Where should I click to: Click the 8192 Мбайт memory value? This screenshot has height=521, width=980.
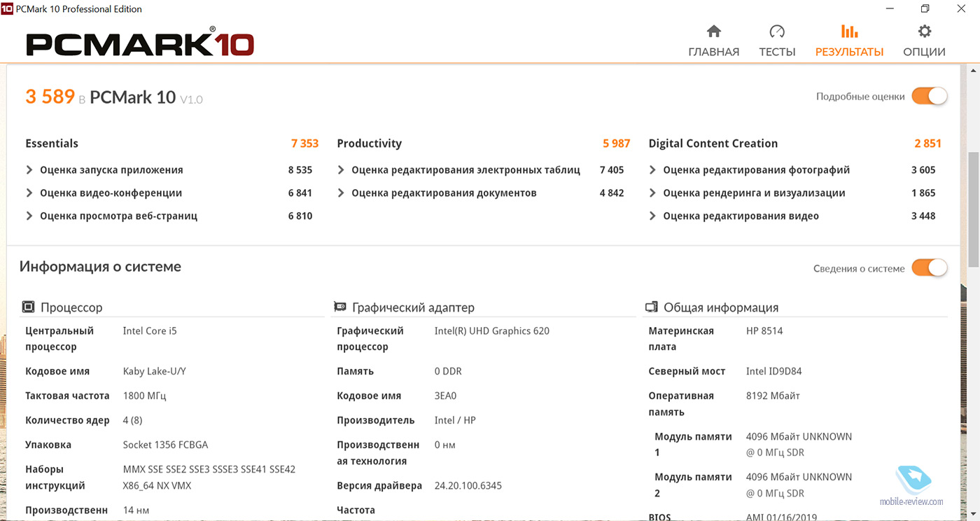click(773, 396)
